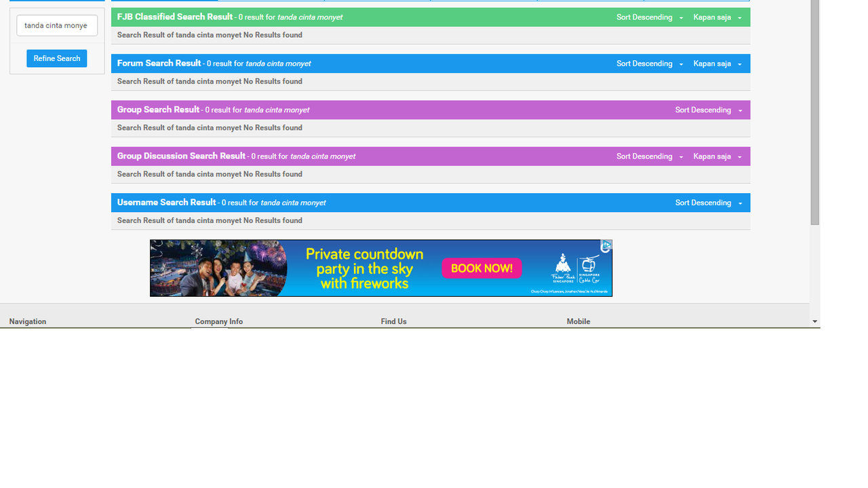Image resolution: width=868 pixels, height=488 pixels.
Task: Open Kapan saja dropdown in FJB Classified results
Action: (717, 17)
